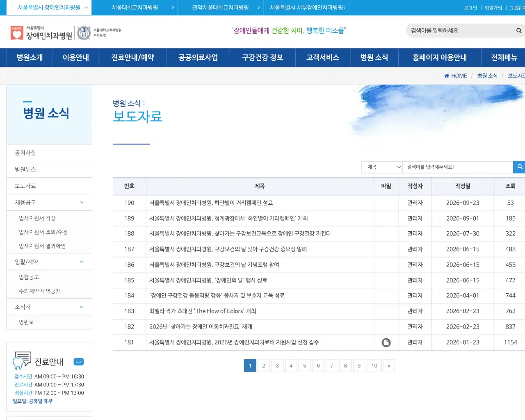This screenshot has height=420, width=525.
Task: Go to next pages with » arrow
Action: point(389,366)
